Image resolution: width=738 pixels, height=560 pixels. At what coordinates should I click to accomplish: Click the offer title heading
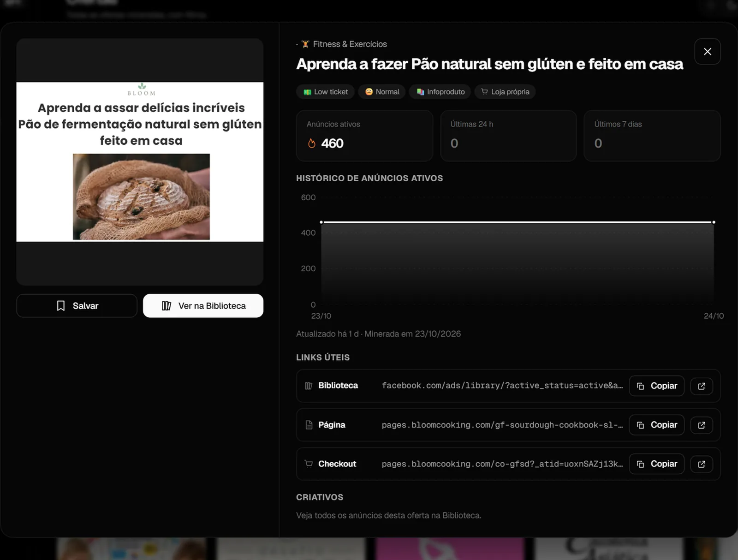(x=489, y=64)
